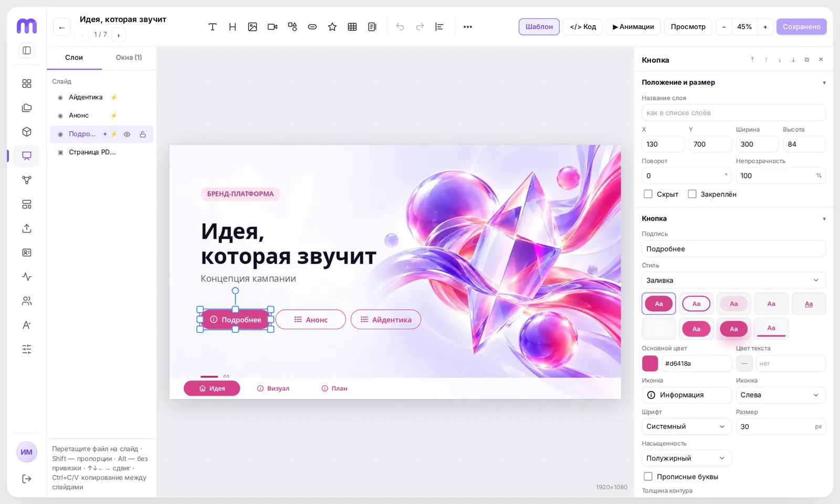Add a button element icon
Image resolution: width=840 pixels, height=504 pixels.
(312, 27)
